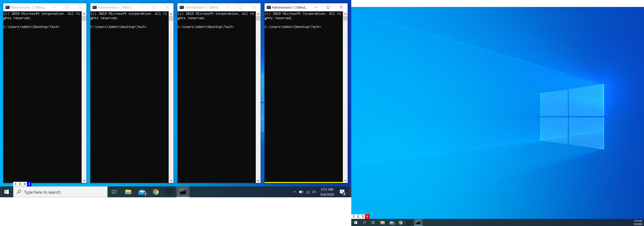Select red highlighted desktop 4 on right monitor
The height and width of the screenshot is (226, 644).
367,216
